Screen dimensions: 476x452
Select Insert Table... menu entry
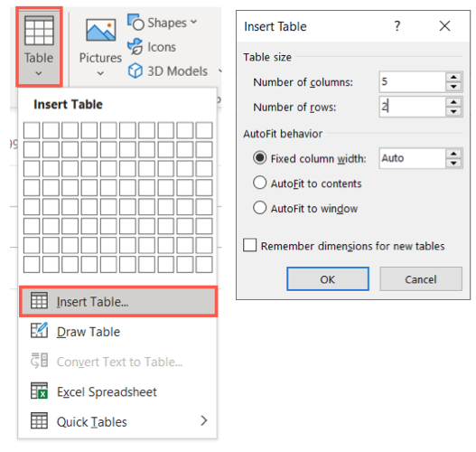(118, 302)
